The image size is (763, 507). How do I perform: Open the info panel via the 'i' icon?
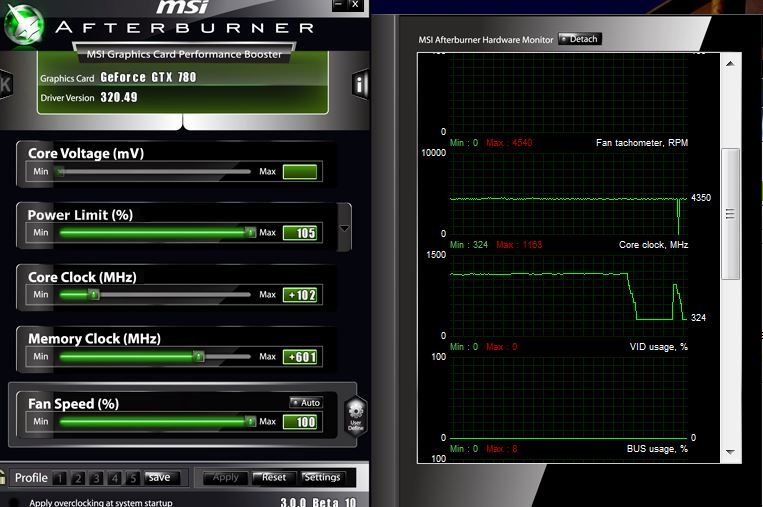click(x=360, y=84)
